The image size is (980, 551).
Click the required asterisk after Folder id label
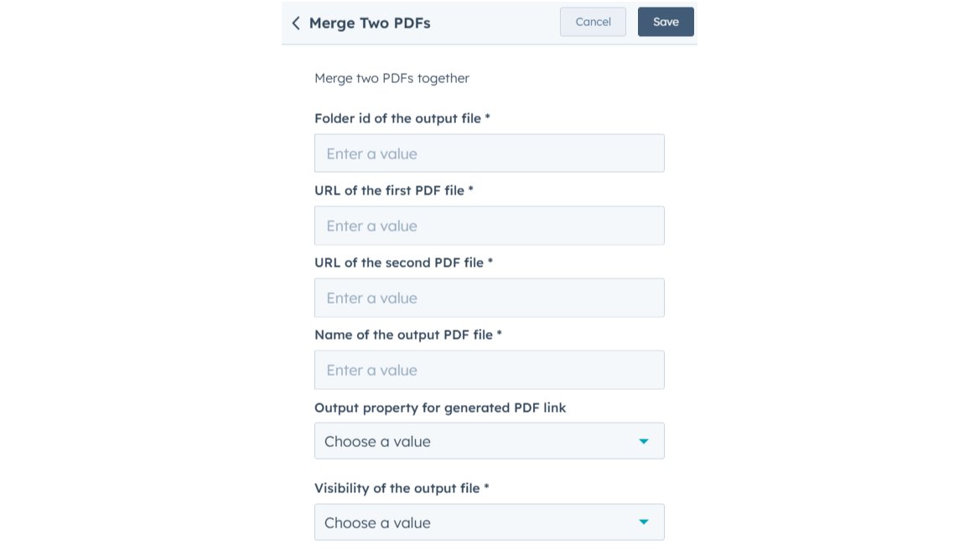(x=487, y=118)
